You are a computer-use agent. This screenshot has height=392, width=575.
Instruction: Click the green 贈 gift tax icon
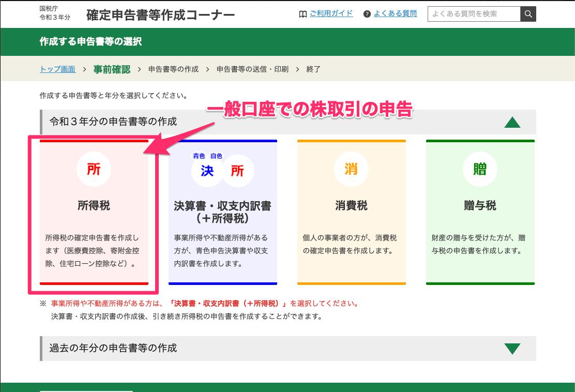pyautogui.click(x=480, y=169)
